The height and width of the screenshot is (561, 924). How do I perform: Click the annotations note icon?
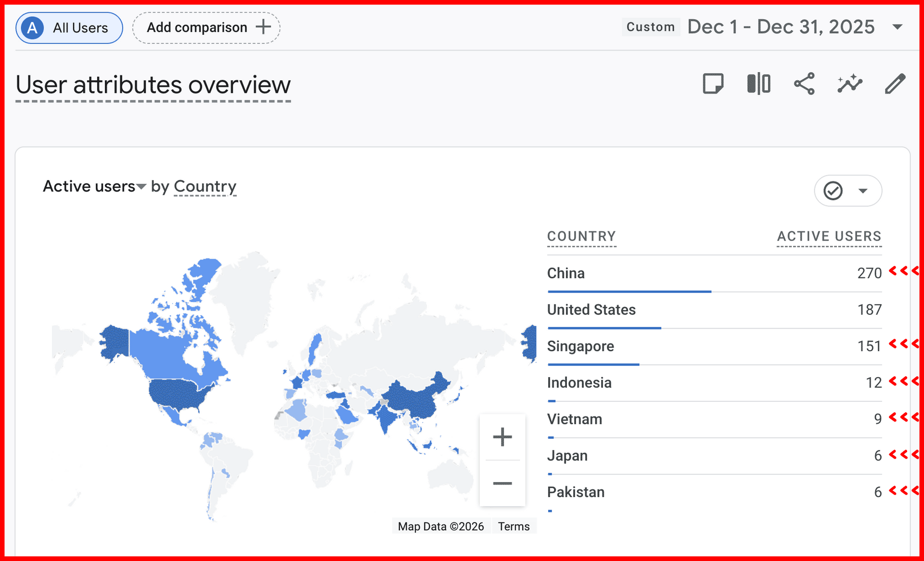713,84
